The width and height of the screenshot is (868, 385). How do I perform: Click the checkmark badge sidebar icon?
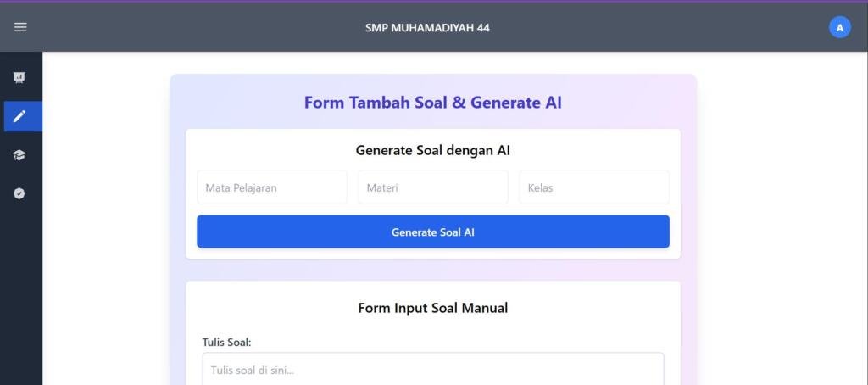pyautogui.click(x=19, y=193)
